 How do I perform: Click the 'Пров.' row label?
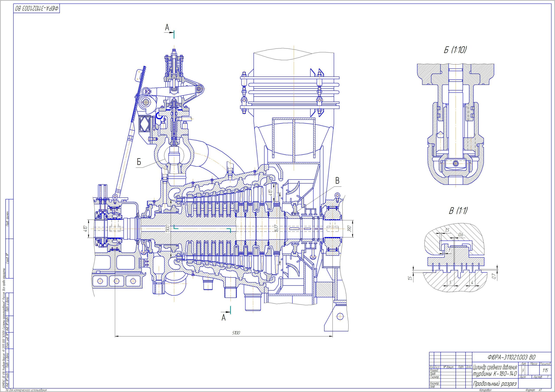pyautogui.click(x=433, y=374)
